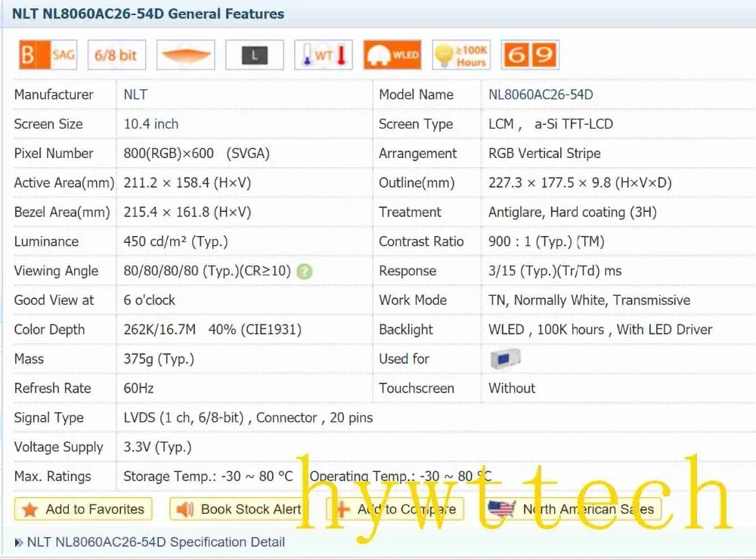The width and height of the screenshot is (756, 559).
Task: Click the Max. Ratings label
Action: pyautogui.click(x=53, y=477)
